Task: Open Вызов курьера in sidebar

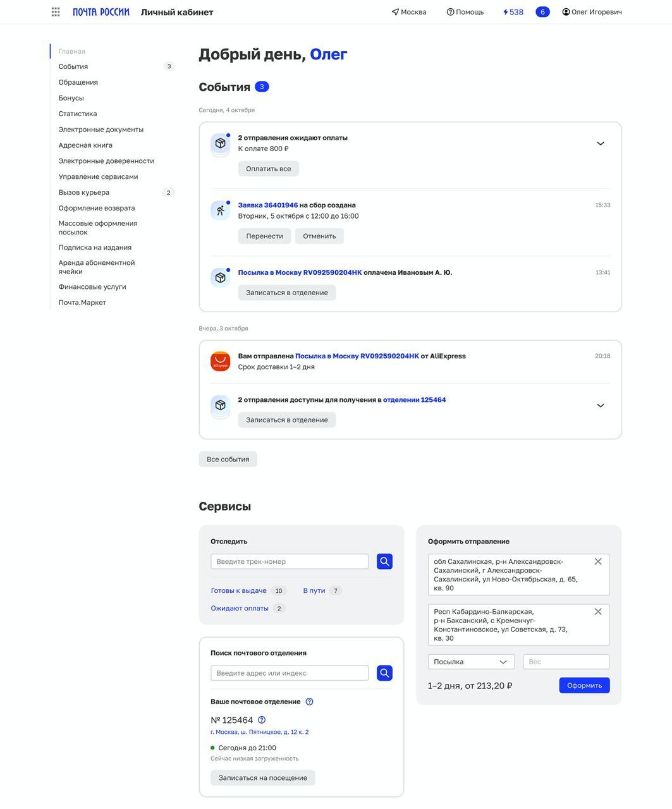Action: point(84,192)
